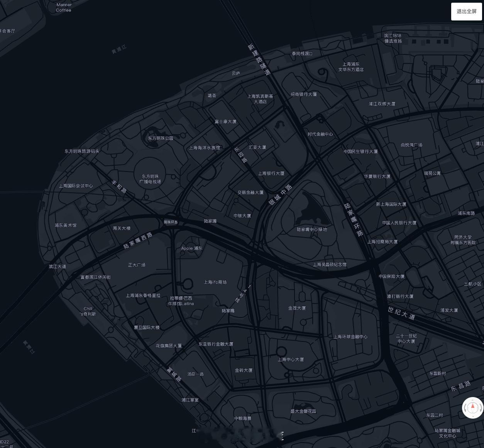This screenshot has height=448, width=484.
Task: Click the 新建路隧道 tunnel label
Action: tap(259, 59)
